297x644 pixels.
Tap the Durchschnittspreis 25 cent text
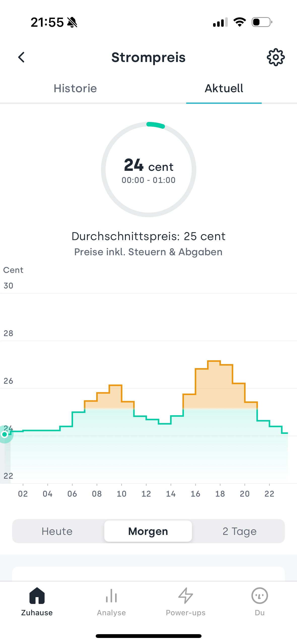[x=149, y=236]
